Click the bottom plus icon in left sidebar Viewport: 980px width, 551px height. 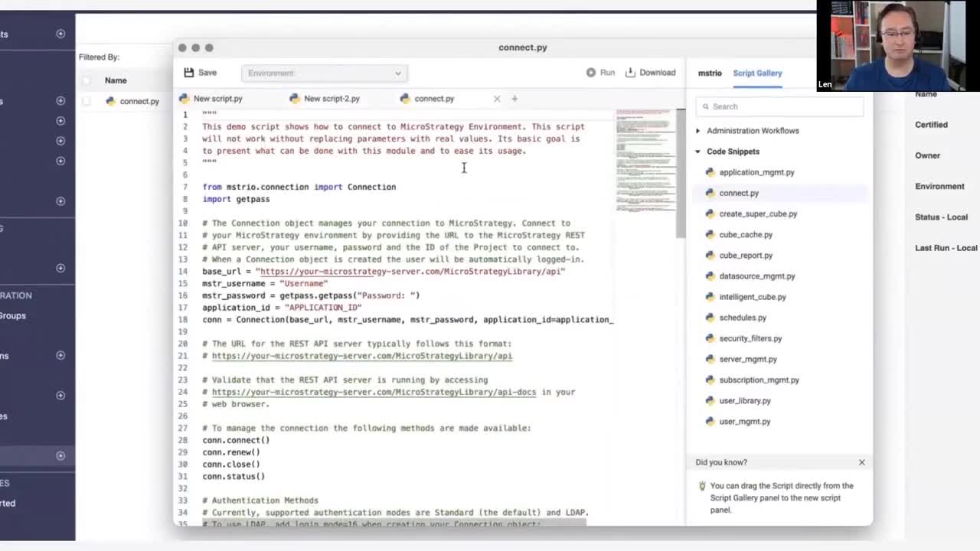(60, 456)
